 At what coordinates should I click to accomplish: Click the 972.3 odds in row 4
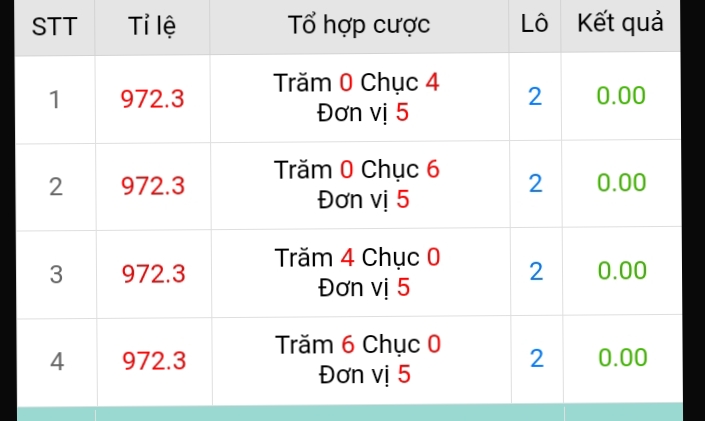154,361
